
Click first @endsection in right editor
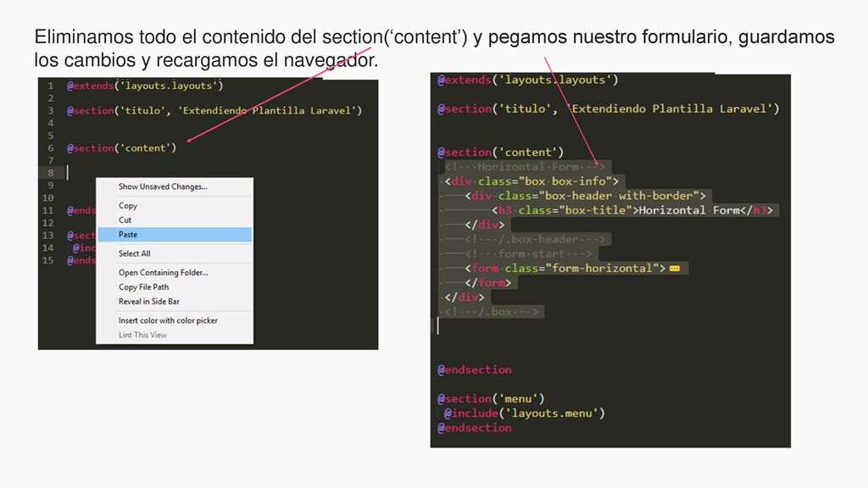coord(475,369)
